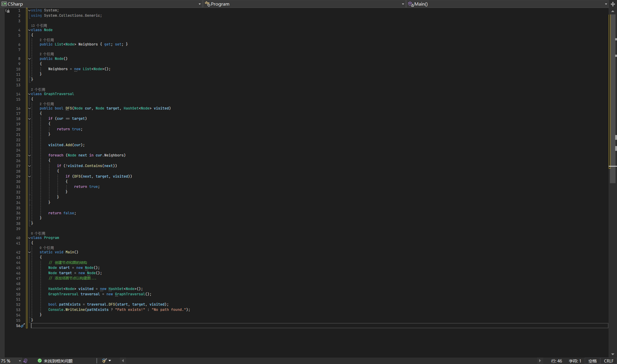Image resolution: width=617 pixels, height=364 pixels.
Task: Click the comment 创建节点和图的结构
Action: tap(71, 263)
